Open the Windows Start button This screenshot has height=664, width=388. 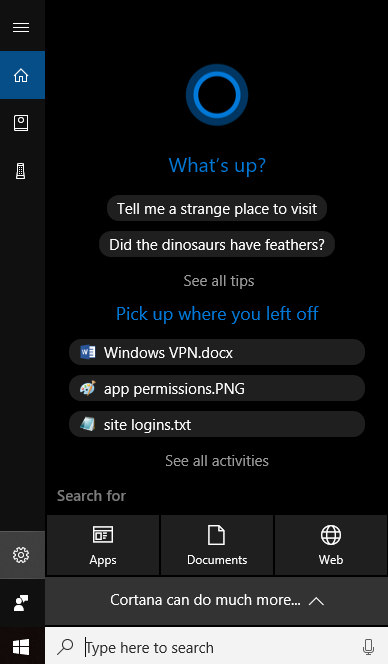21,647
